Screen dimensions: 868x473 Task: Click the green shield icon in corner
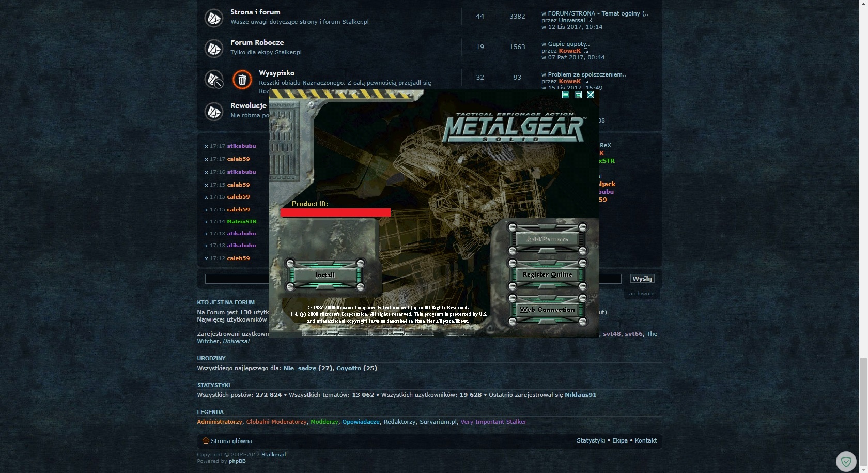pos(846,461)
